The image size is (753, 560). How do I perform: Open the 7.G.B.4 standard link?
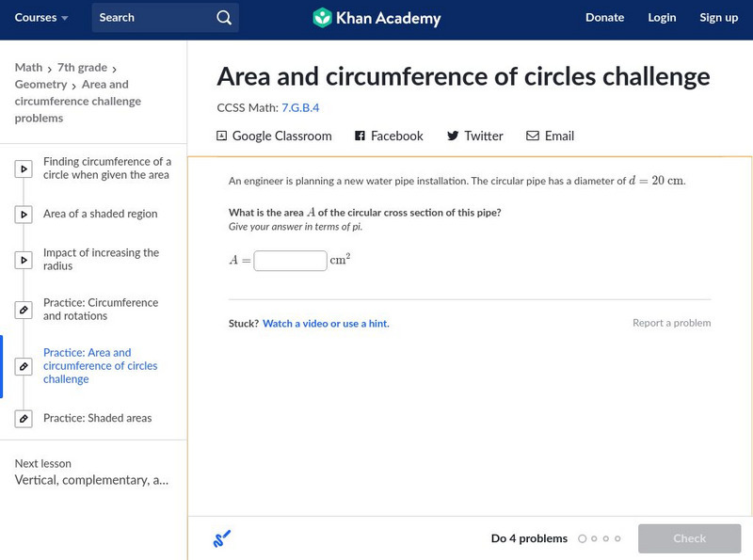click(x=300, y=108)
